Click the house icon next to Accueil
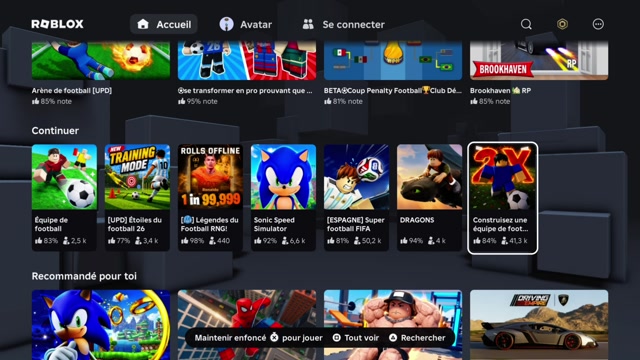 [x=143, y=24]
